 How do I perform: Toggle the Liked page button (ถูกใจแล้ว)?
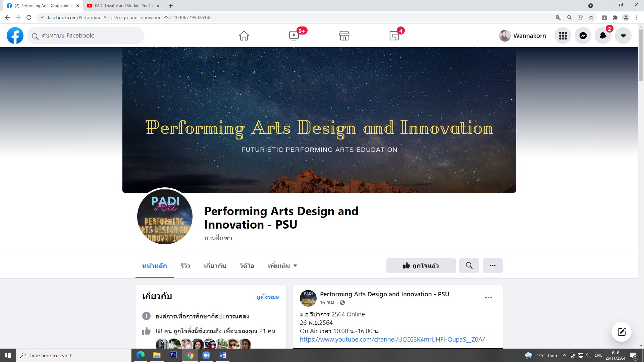click(421, 265)
